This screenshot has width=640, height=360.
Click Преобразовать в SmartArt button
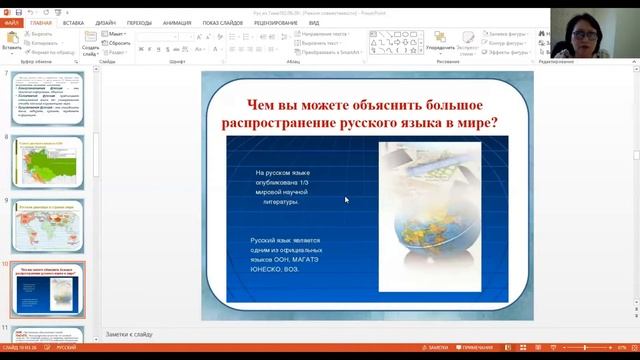point(329,52)
